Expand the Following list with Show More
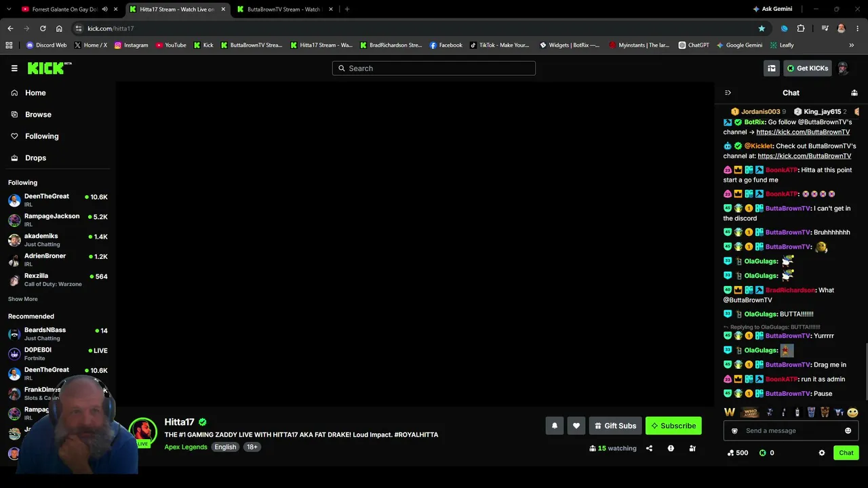Screen dimensions: 868x488 click(23, 299)
